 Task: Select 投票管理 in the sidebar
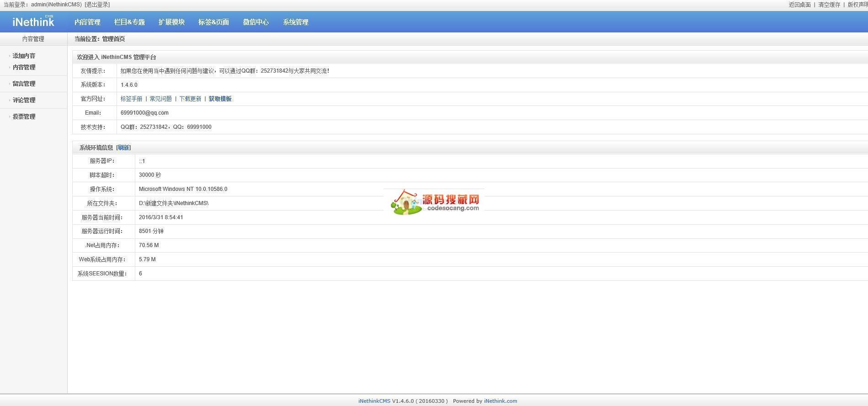[x=24, y=116]
